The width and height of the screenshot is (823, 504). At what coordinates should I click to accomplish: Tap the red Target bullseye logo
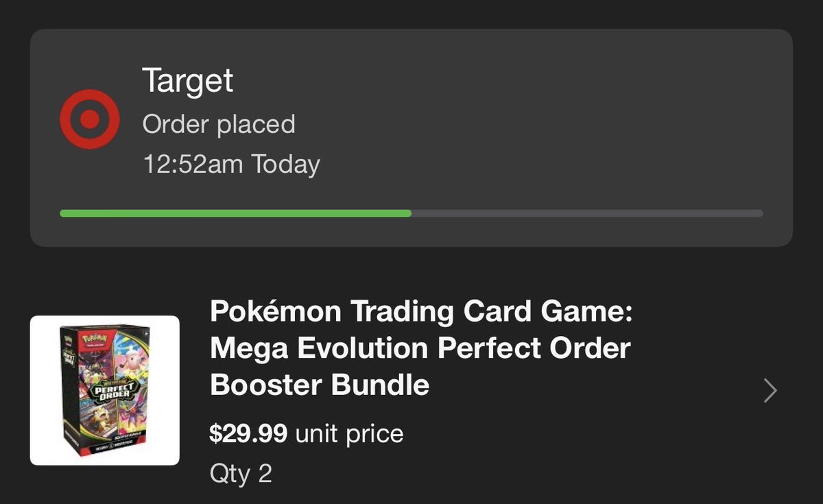coord(90,119)
